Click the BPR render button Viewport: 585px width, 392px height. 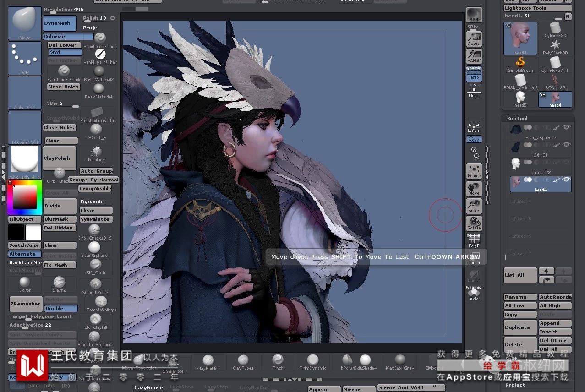pyautogui.click(x=474, y=15)
